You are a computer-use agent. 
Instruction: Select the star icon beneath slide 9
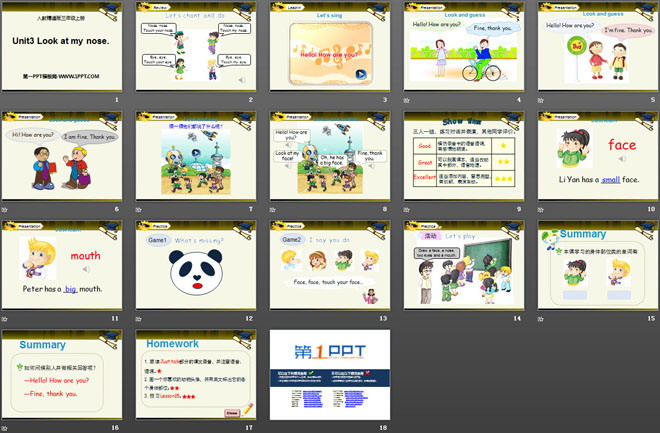(406, 210)
